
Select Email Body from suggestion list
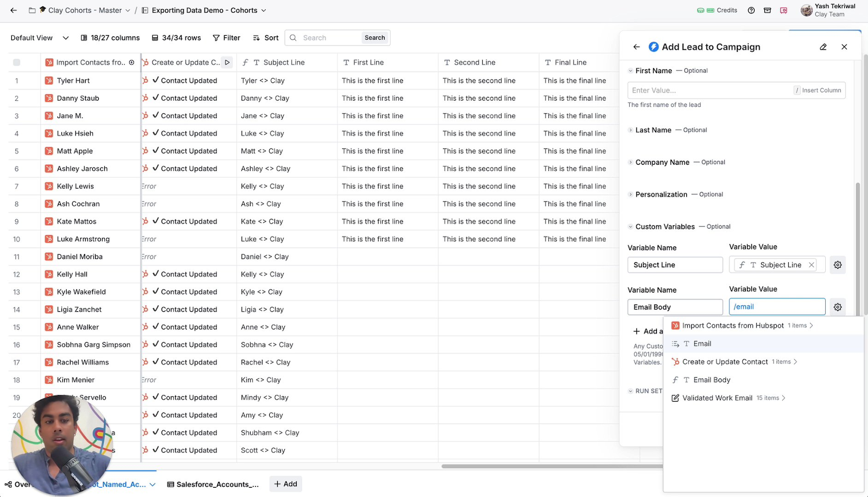pos(763,380)
